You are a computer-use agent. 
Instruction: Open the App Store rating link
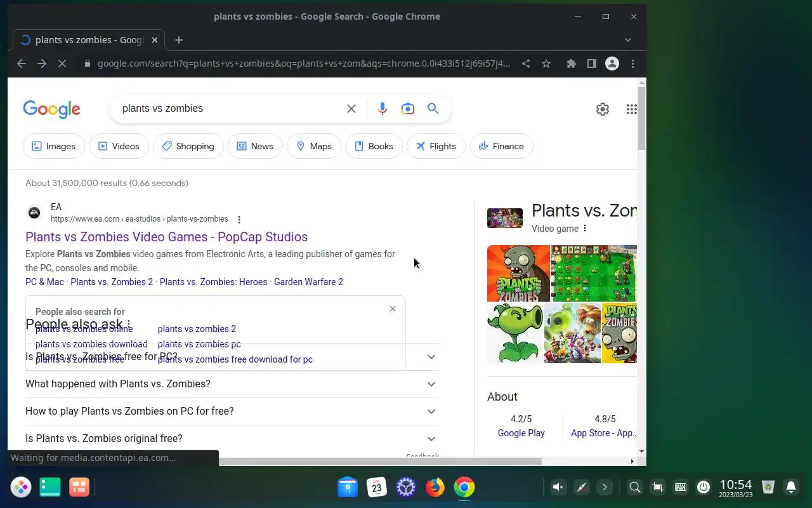coord(603,433)
